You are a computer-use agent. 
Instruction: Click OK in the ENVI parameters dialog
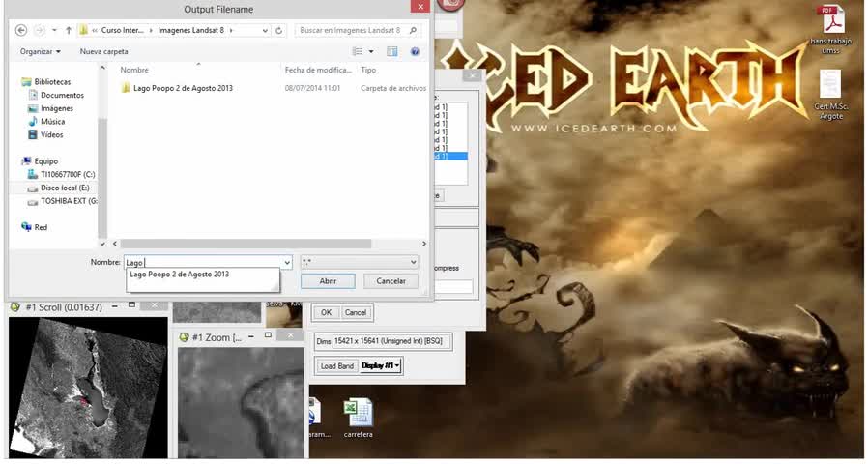(326, 312)
